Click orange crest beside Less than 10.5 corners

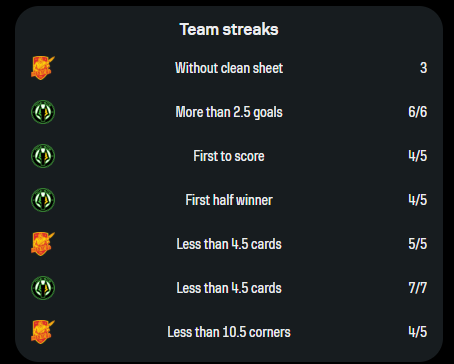[43, 332]
